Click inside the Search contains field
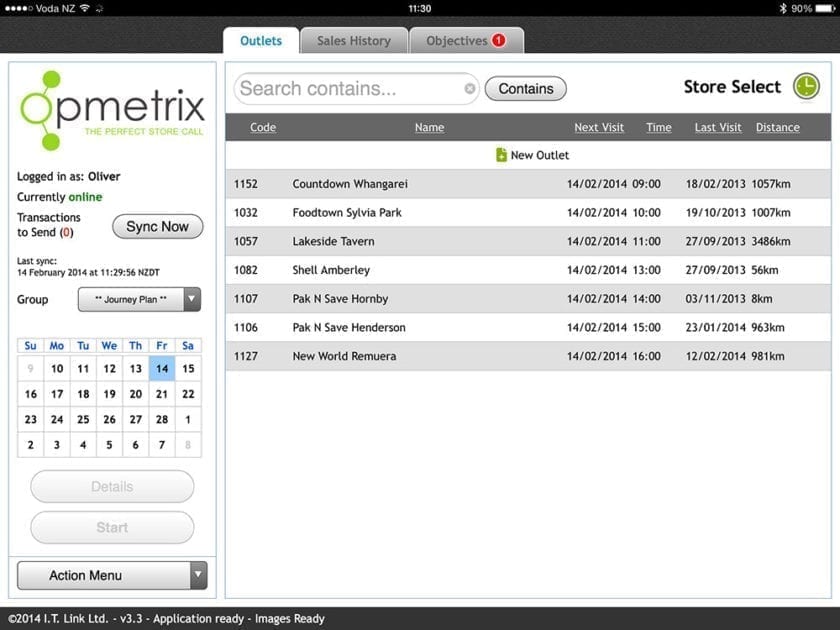This screenshot has width=840, height=630. (x=340, y=89)
